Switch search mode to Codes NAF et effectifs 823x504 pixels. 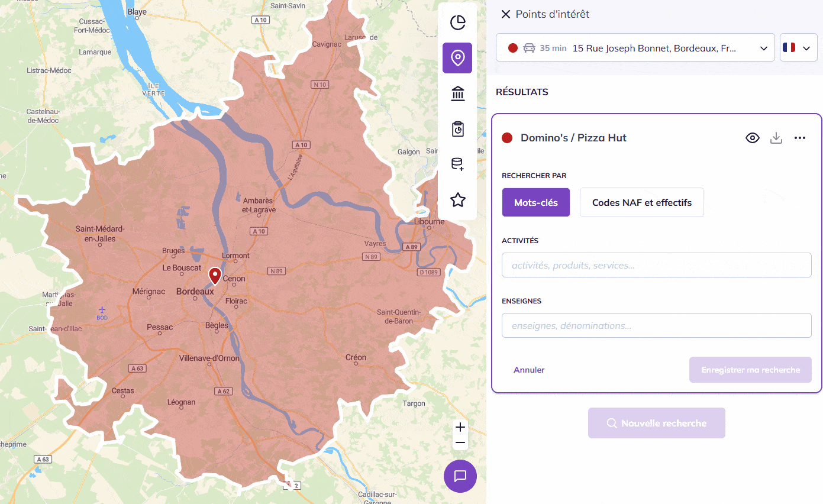[641, 202]
